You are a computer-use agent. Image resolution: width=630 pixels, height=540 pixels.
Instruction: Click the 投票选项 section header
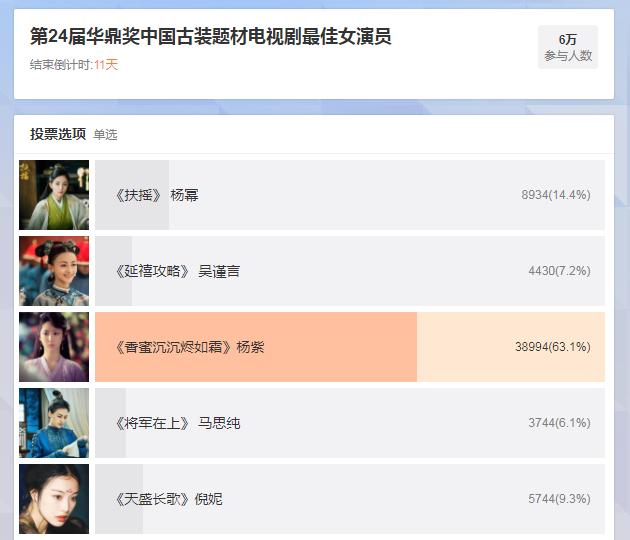click(x=58, y=134)
